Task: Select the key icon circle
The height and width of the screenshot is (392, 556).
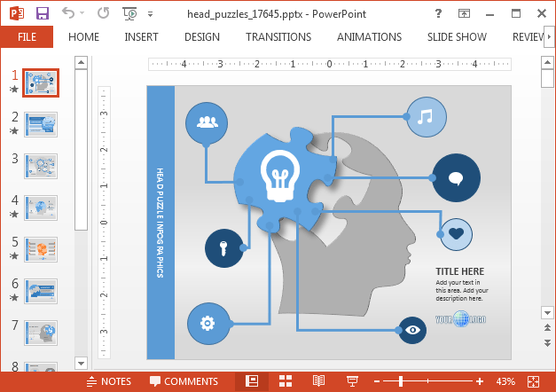Action: (224, 248)
